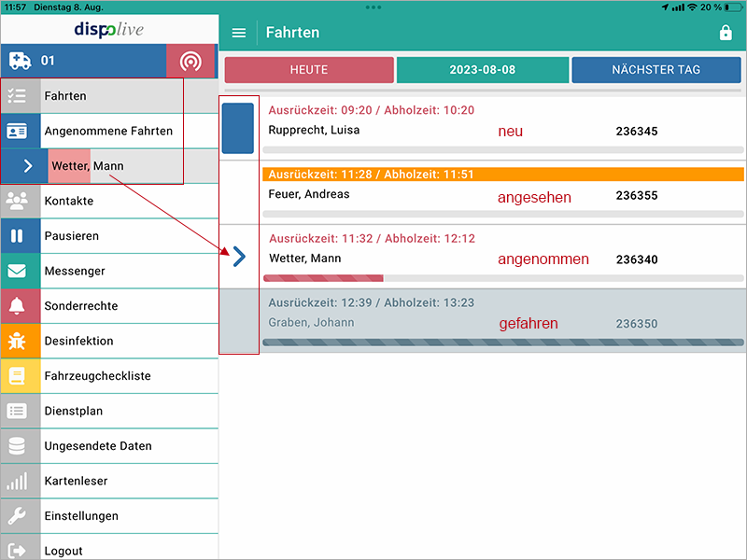Screen dimensions: 747x560
Task: Tap the ambulance vehicle 01 icon
Action: click(x=20, y=61)
